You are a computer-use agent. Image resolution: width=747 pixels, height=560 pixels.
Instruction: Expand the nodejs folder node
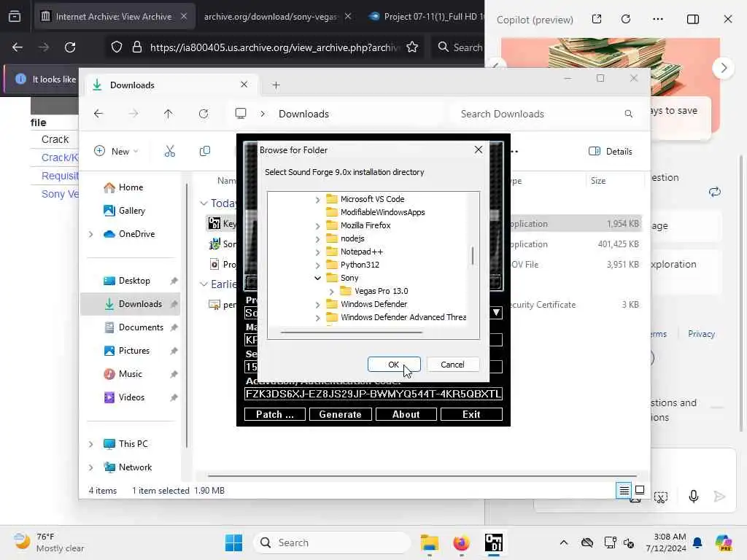click(x=318, y=239)
